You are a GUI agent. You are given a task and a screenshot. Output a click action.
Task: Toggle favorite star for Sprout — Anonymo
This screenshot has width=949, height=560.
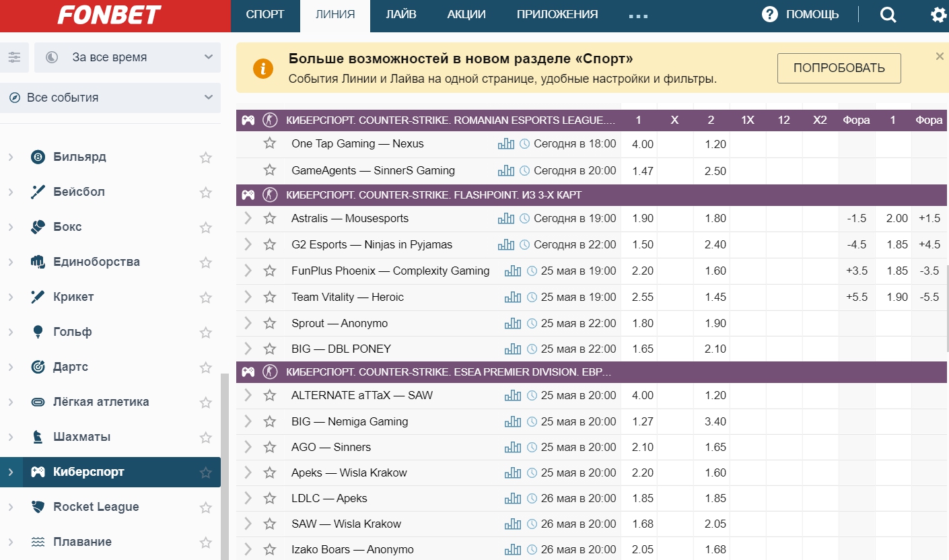pyautogui.click(x=270, y=323)
